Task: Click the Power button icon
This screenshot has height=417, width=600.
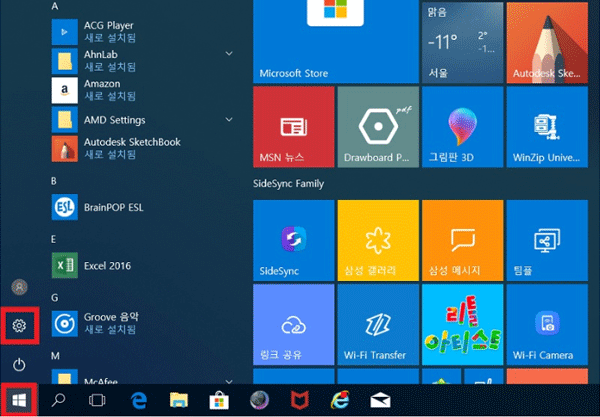Action: pos(20,364)
